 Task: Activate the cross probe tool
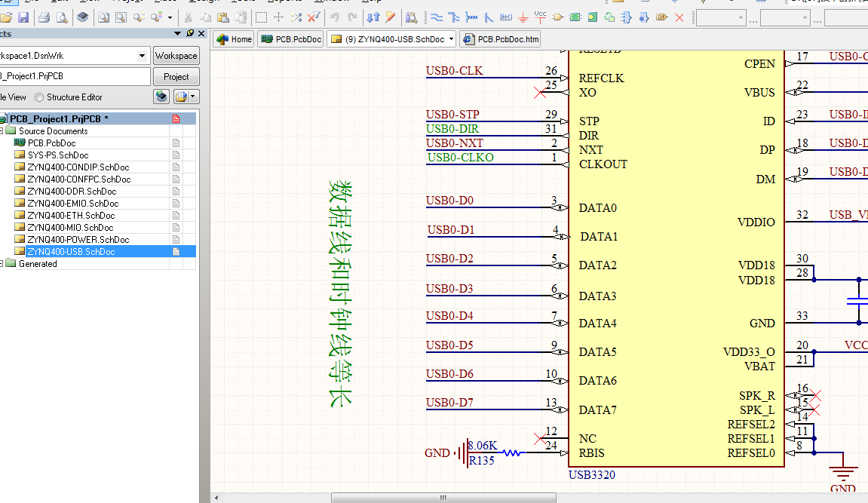(391, 17)
